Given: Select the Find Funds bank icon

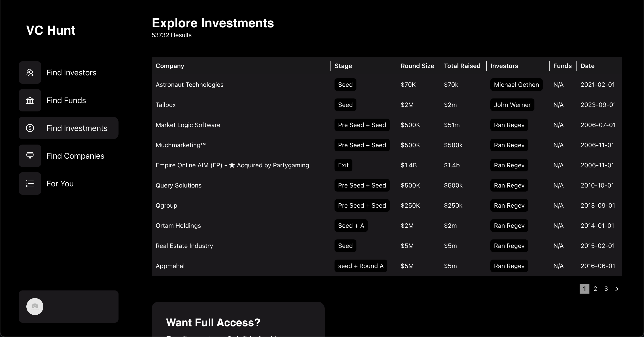Looking at the screenshot, I should (x=30, y=100).
